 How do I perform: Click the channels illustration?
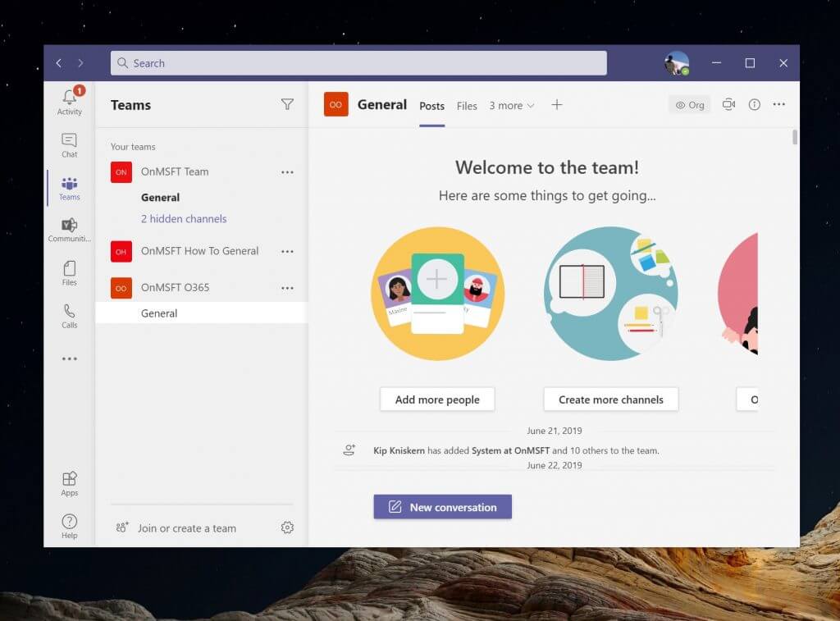(610, 294)
